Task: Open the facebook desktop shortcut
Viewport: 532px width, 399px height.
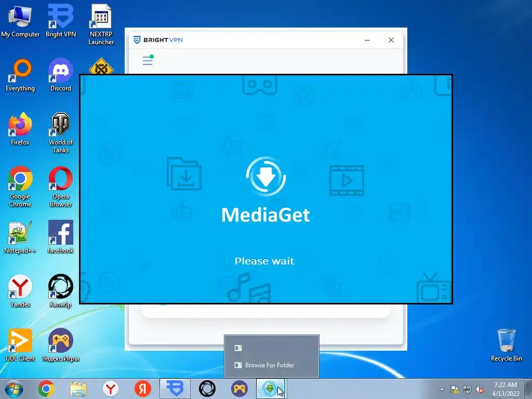Action: 61,237
